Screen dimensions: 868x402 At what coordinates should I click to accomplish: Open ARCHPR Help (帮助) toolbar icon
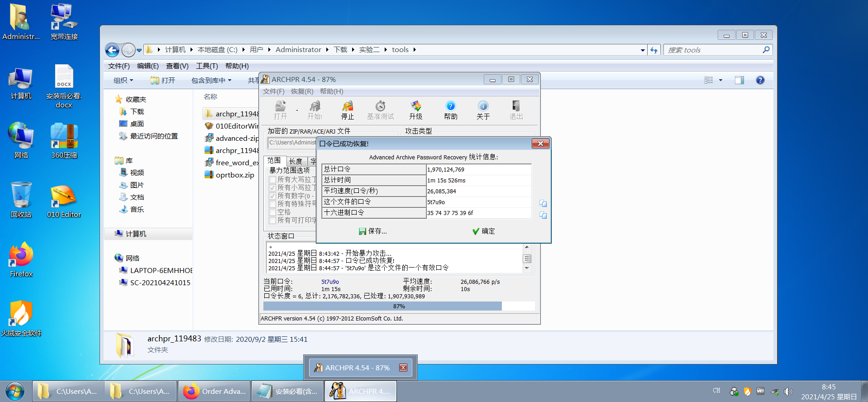pos(450,110)
